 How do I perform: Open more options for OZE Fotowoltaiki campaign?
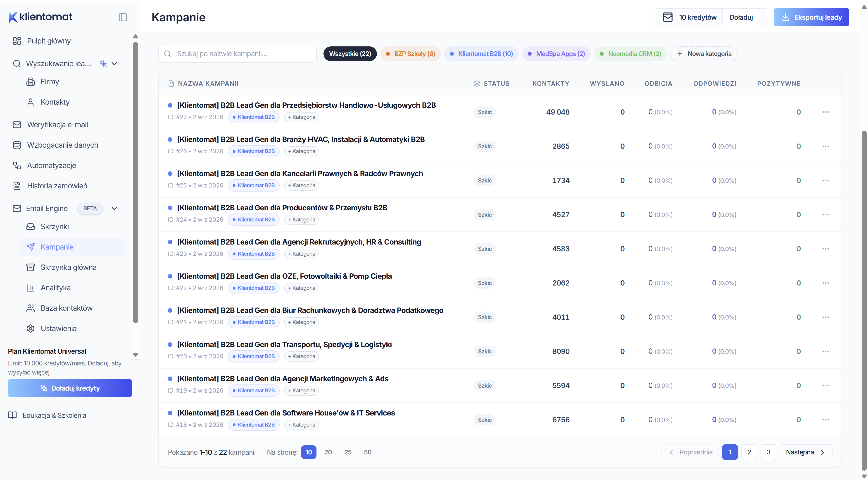pos(825,283)
